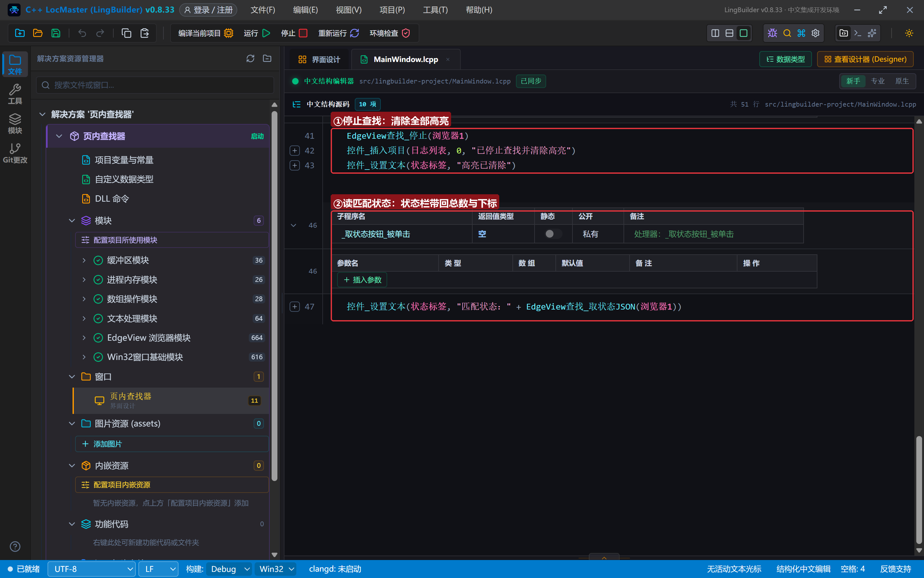Expand the 缓冲区模块 tree node
The width and height of the screenshot is (924, 578).
click(84, 260)
